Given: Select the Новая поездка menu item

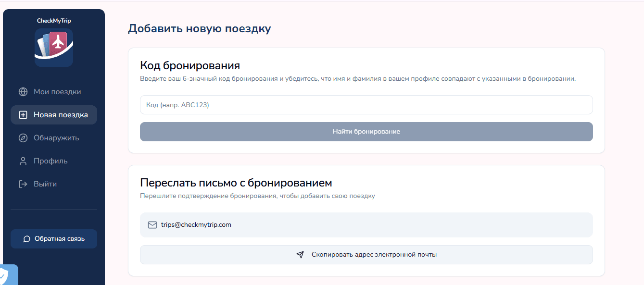Looking at the screenshot, I should [54, 115].
